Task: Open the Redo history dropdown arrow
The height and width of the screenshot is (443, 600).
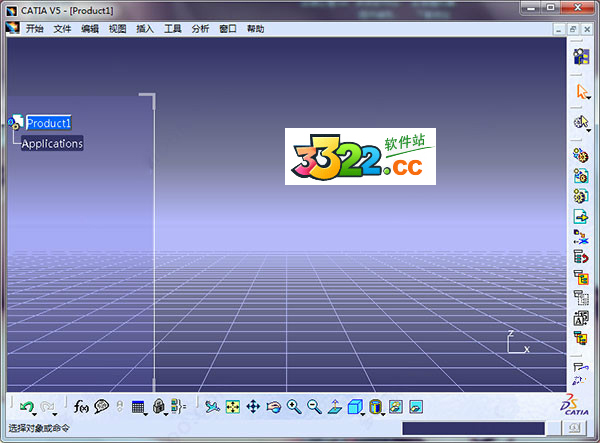Action: pos(55,414)
